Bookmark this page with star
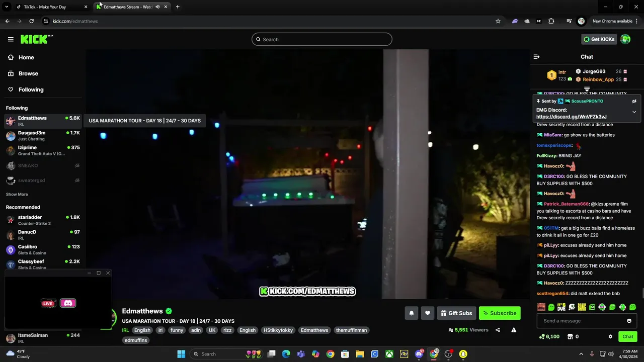Screen dimensions: 644x362 498,21
